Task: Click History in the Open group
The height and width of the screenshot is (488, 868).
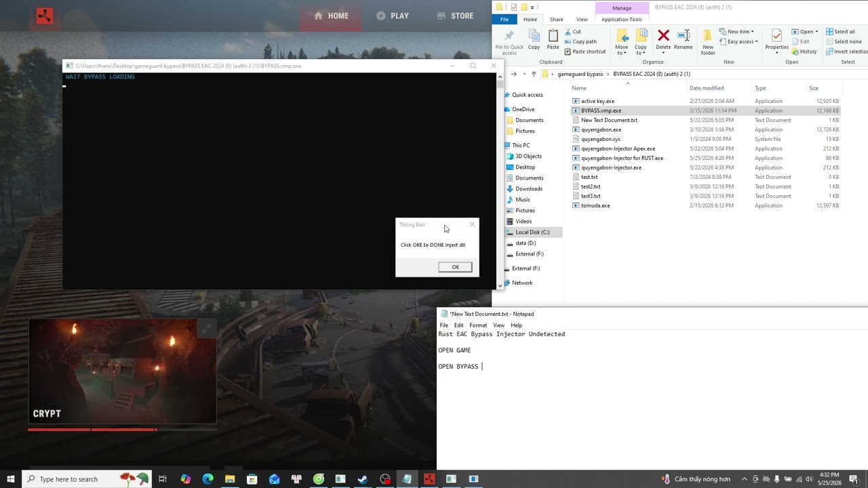Action: [804, 52]
